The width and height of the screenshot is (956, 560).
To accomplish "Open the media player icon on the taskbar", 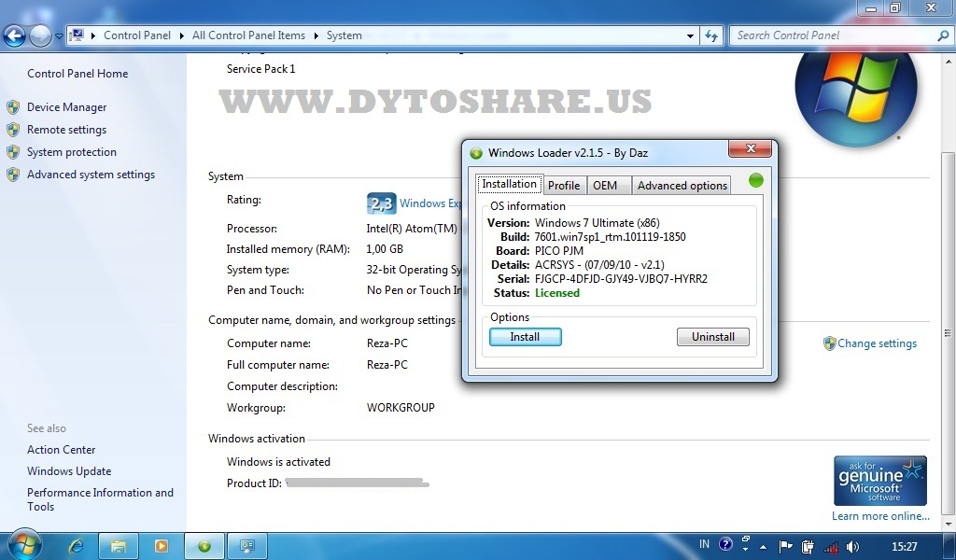I will pyautogui.click(x=161, y=545).
